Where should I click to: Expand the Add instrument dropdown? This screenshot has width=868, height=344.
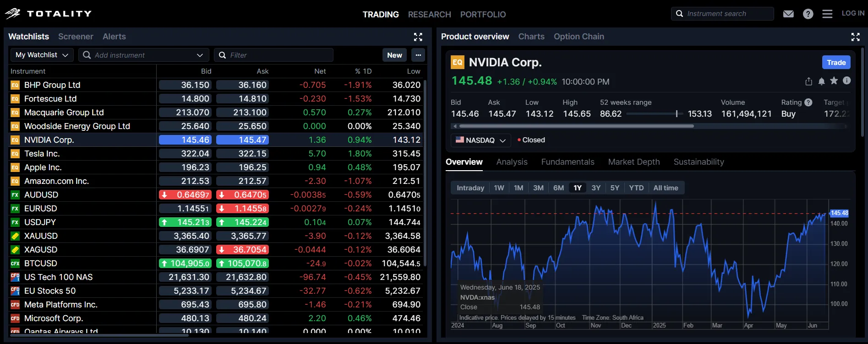pos(200,55)
